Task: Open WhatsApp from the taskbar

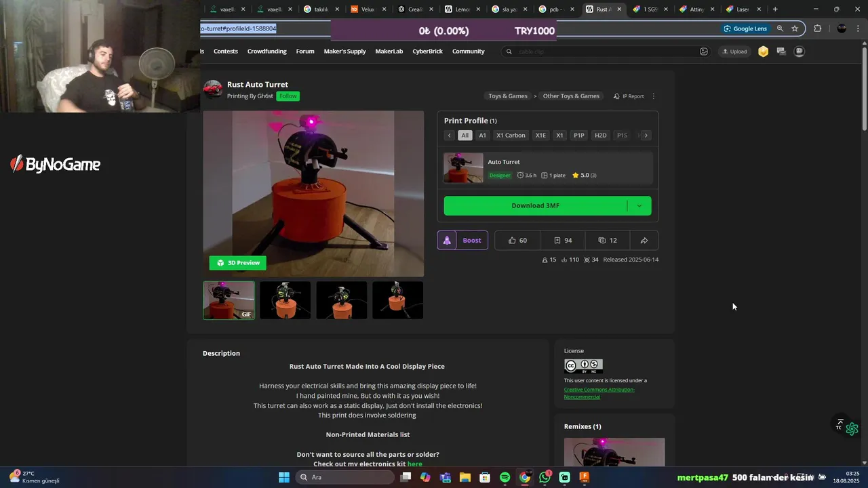Action: (x=545, y=477)
